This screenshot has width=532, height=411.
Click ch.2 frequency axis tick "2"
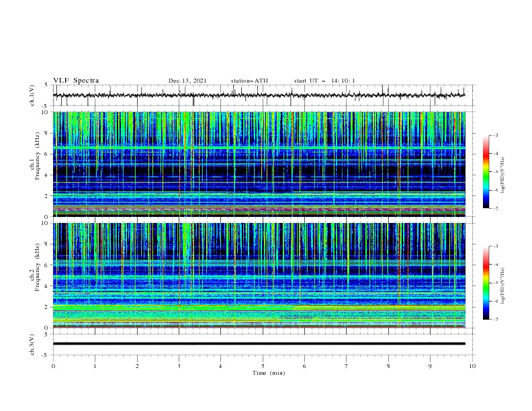47,307
